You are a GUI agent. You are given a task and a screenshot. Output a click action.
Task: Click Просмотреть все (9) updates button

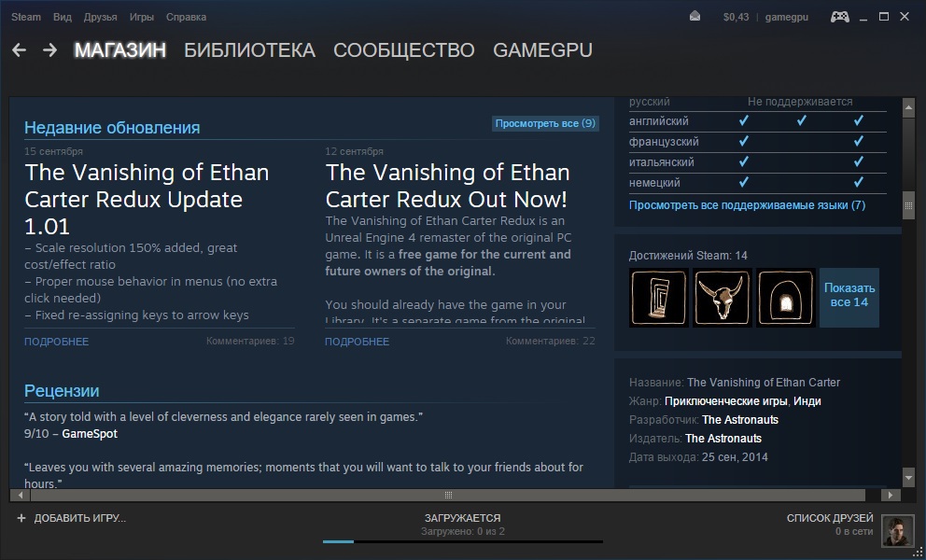click(x=545, y=123)
